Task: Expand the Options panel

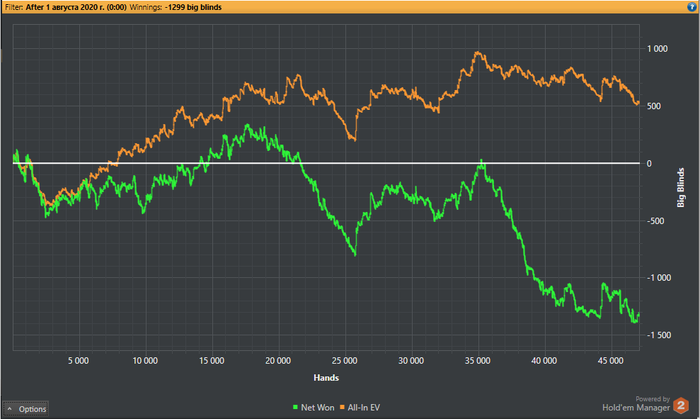Action: (26, 409)
